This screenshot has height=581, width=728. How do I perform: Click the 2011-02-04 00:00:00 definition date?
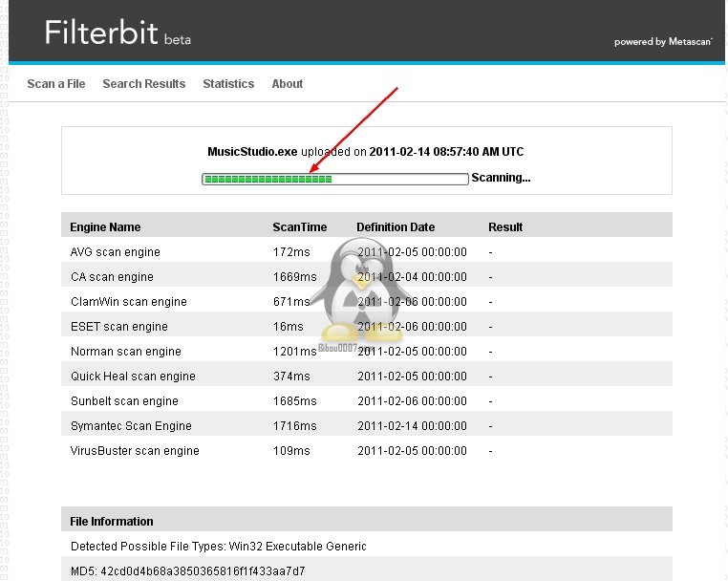(413, 277)
